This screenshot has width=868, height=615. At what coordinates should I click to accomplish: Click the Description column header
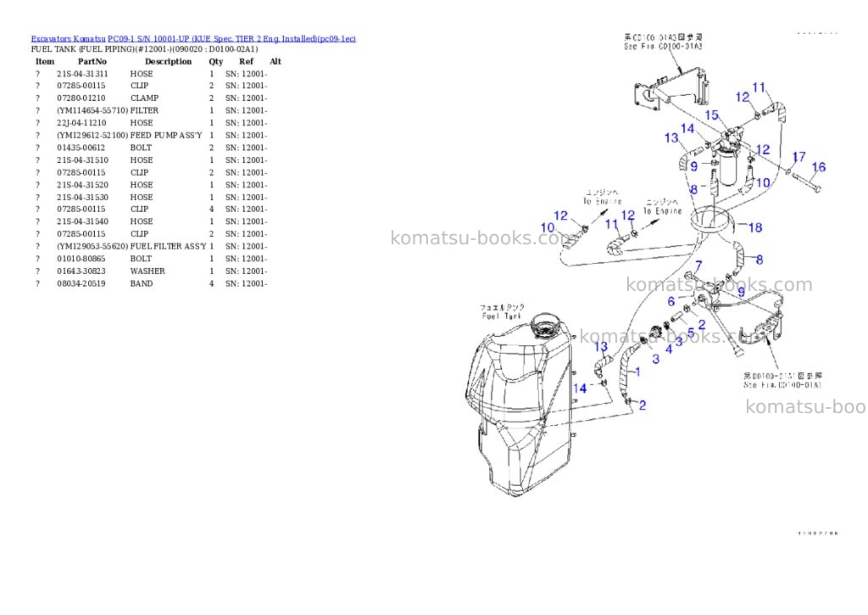pyautogui.click(x=169, y=61)
